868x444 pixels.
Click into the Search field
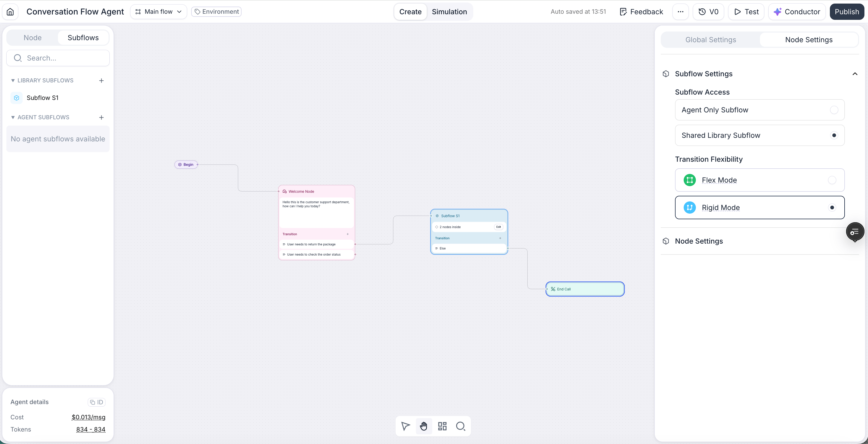[x=58, y=58]
